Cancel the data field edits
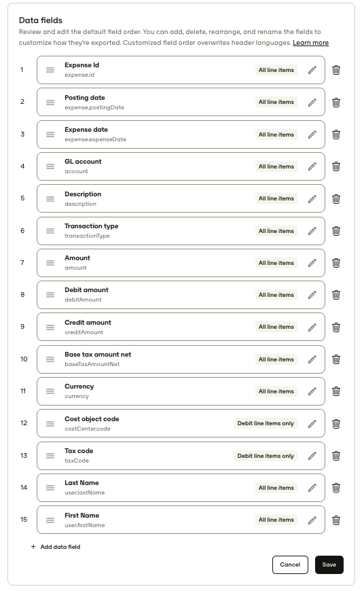The height and width of the screenshot is (591, 364). (290, 565)
